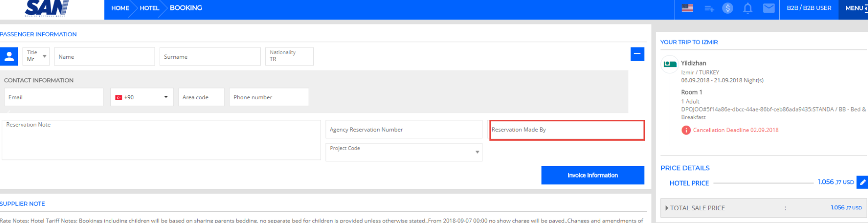Collapse passenger section with minus button

point(637,54)
